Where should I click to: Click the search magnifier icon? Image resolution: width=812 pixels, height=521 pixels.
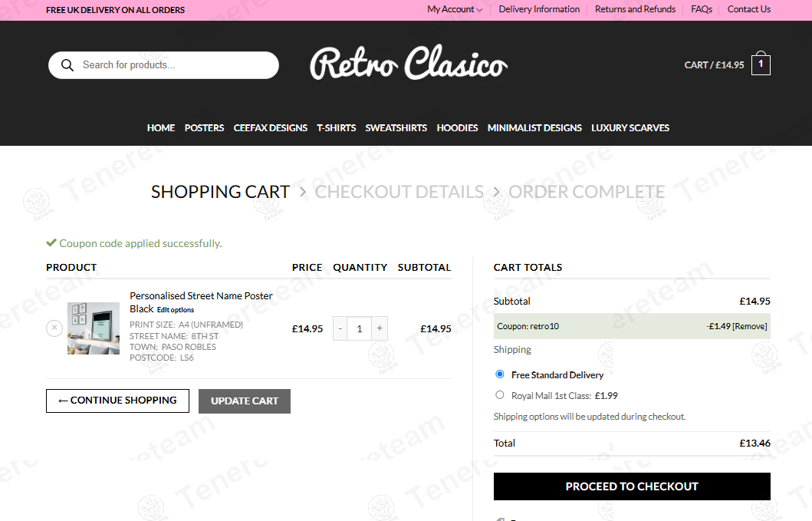point(67,65)
